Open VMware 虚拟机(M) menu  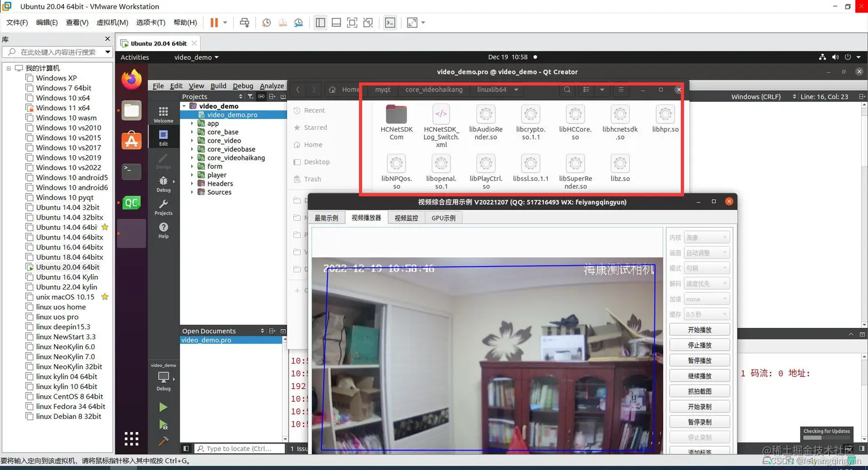tap(113, 22)
